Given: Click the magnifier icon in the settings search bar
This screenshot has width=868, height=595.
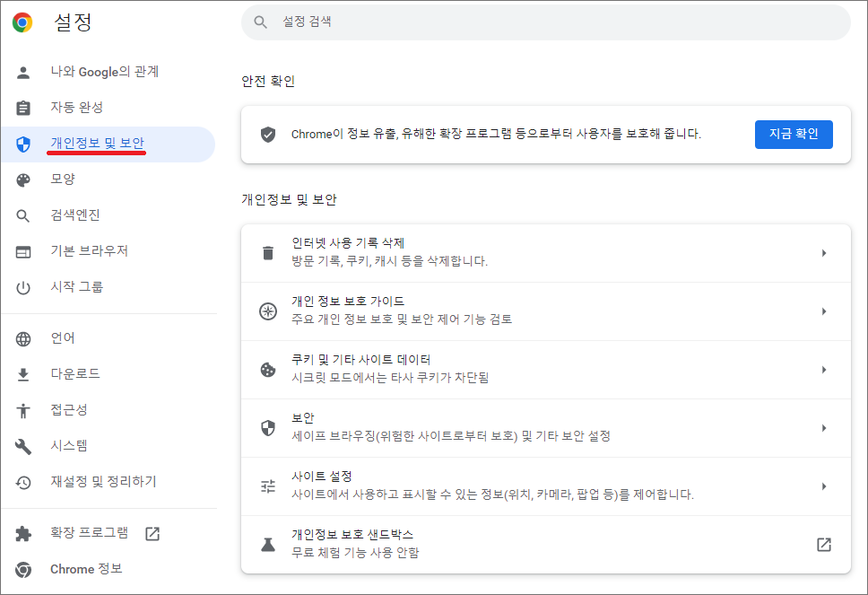Looking at the screenshot, I should point(260,22).
